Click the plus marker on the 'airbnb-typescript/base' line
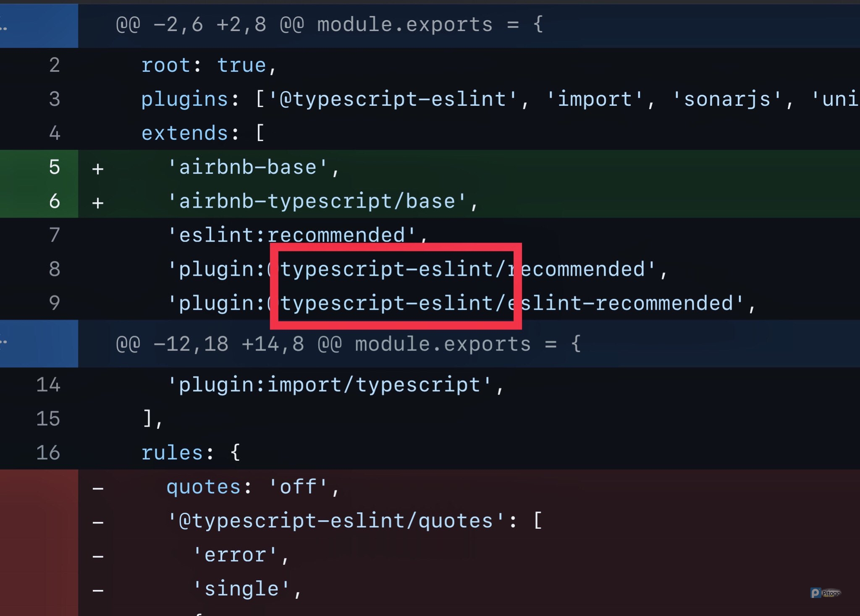Viewport: 860px width, 616px height. [98, 203]
